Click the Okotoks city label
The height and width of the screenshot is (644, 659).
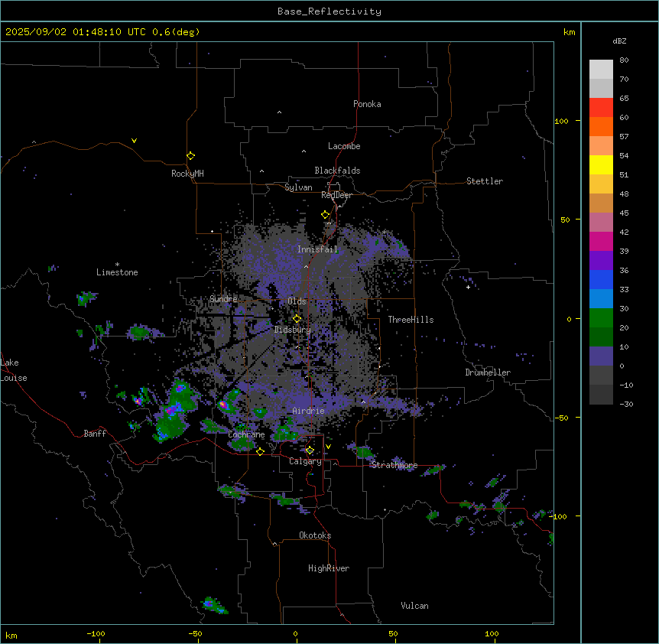315,535
